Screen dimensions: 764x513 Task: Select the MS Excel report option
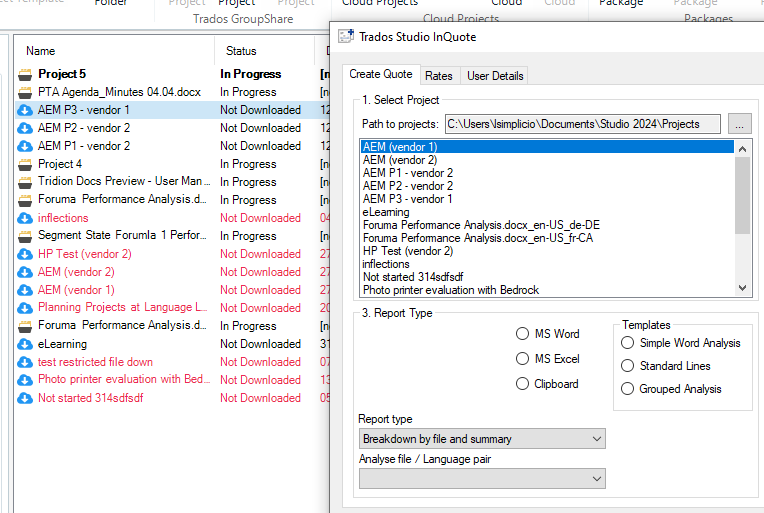[x=522, y=359]
